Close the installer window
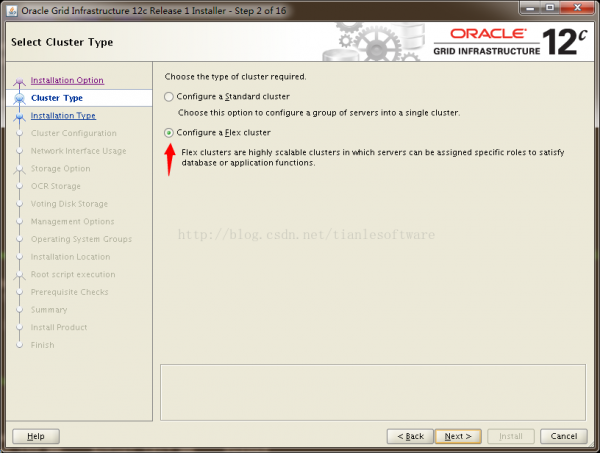 tap(577, 8)
